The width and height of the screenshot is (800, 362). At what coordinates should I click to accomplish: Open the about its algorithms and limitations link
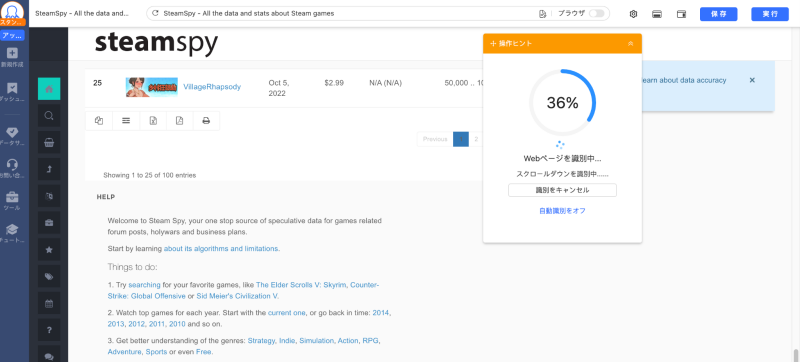click(x=221, y=249)
